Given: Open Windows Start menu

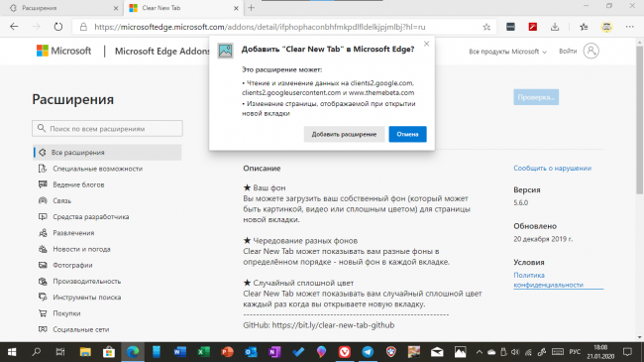Looking at the screenshot, I should [x=12, y=352].
